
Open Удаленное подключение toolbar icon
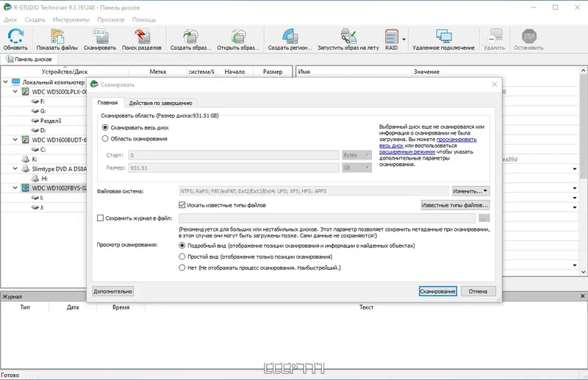(x=444, y=37)
